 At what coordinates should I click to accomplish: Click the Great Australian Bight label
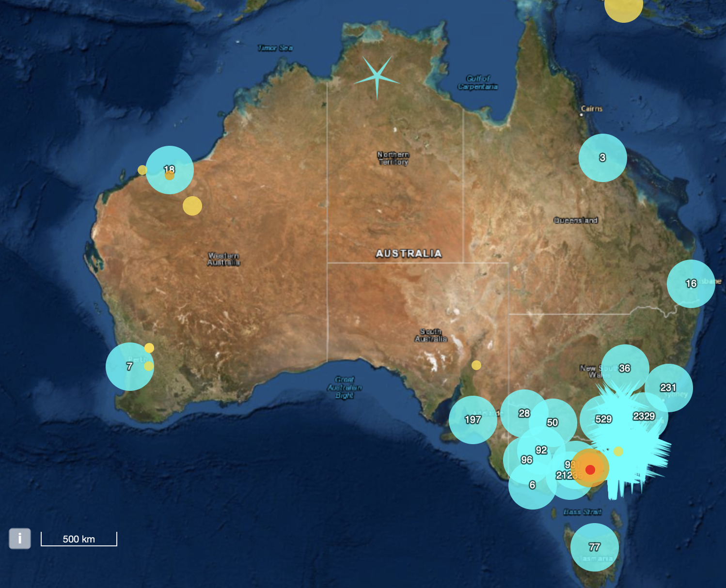tap(345, 387)
